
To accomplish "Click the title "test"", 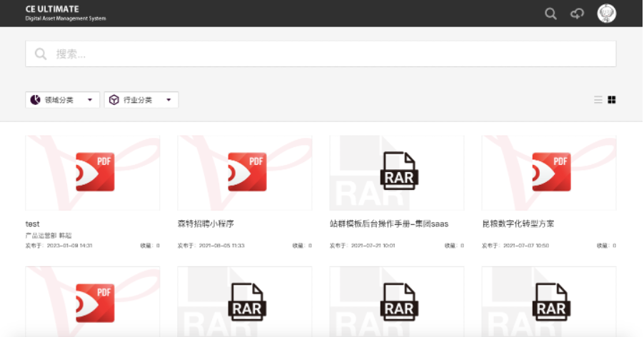I will pos(32,224).
